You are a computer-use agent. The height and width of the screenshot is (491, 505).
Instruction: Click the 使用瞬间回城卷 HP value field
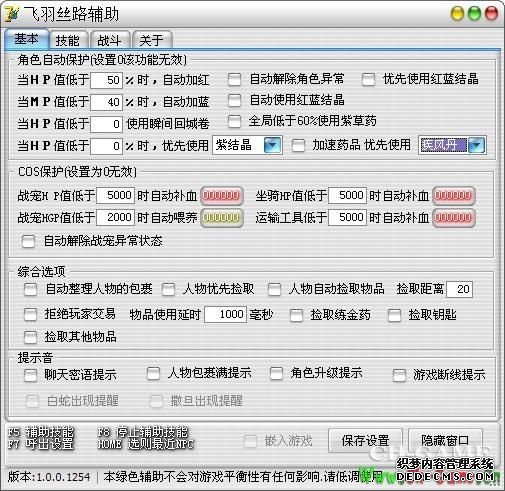(x=106, y=124)
